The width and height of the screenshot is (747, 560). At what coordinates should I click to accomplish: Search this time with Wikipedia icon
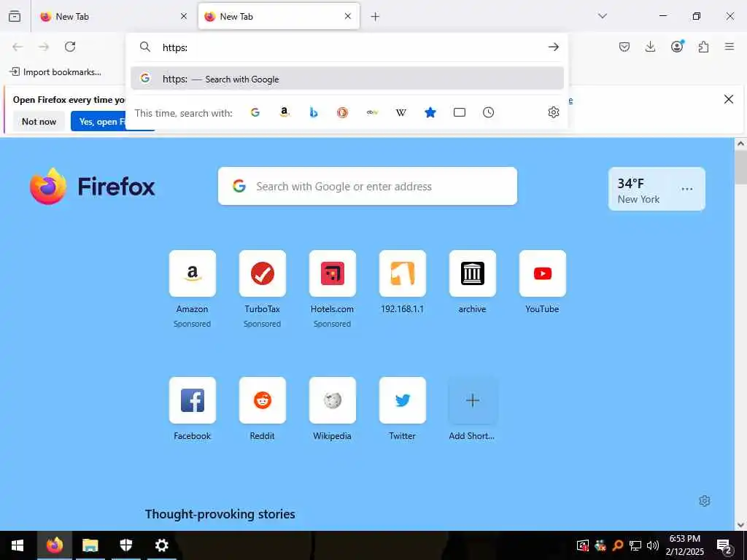tap(401, 112)
